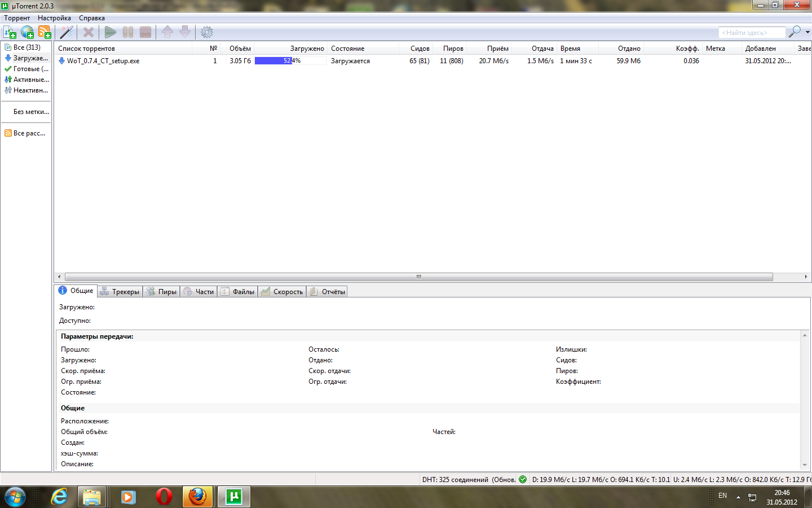Sort by the Сидов column header
812x508 pixels.
(416, 49)
